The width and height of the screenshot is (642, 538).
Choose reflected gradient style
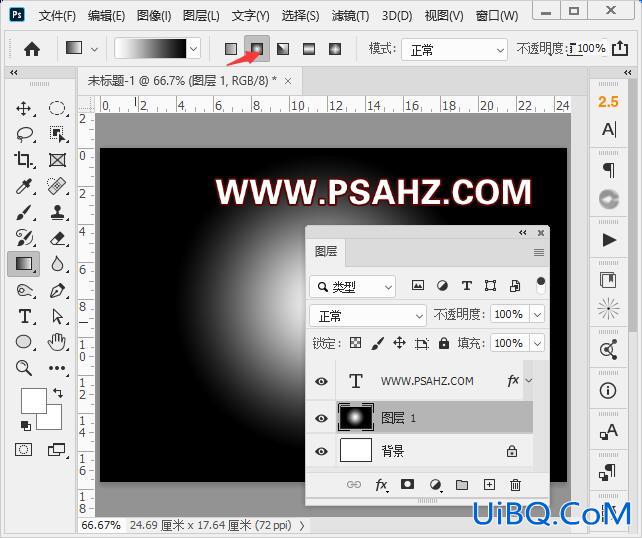click(x=309, y=49)
